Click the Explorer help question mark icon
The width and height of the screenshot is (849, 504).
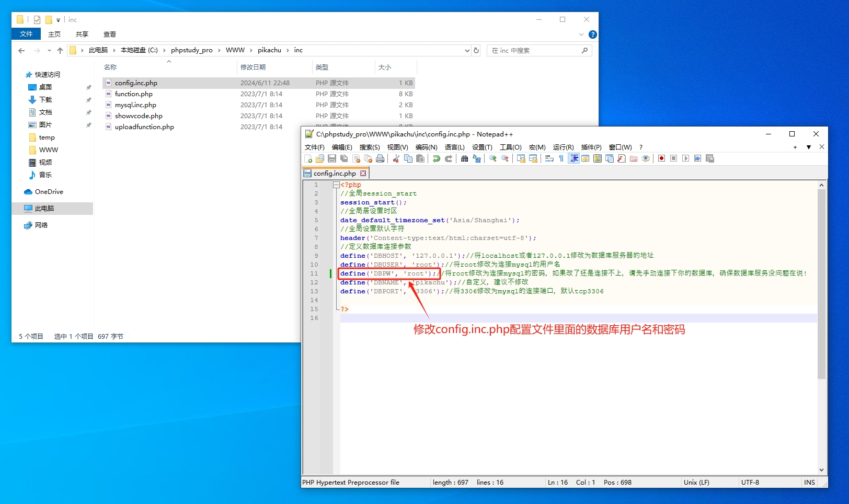tap(592, 35)
